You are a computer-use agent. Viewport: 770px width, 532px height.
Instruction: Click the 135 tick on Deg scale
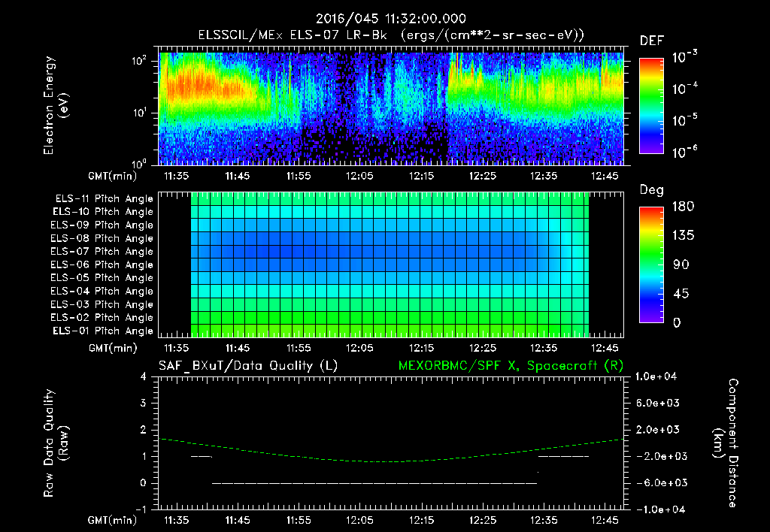pos(684,236)
